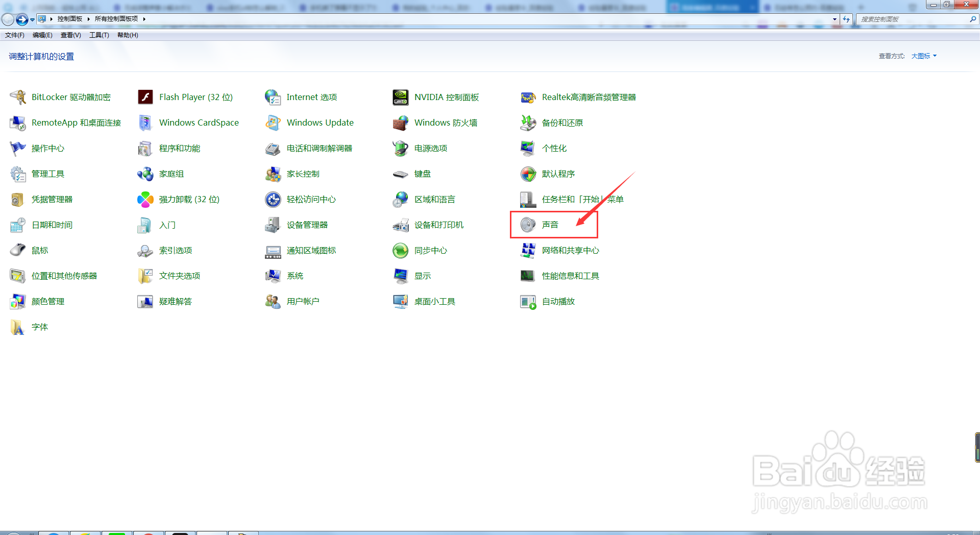980x535 pixels.
Task: Open the 区域和语言 link
Action: [435, 199]
